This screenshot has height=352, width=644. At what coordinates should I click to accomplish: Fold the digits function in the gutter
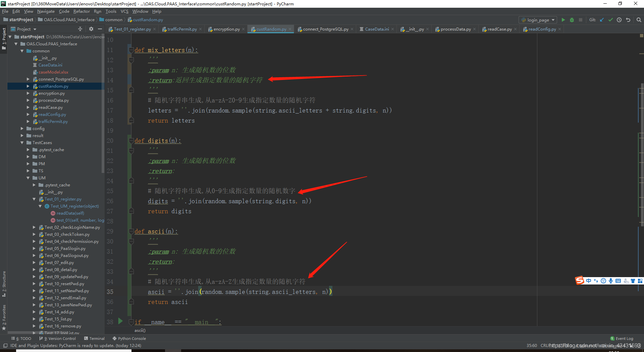point(131,141)
